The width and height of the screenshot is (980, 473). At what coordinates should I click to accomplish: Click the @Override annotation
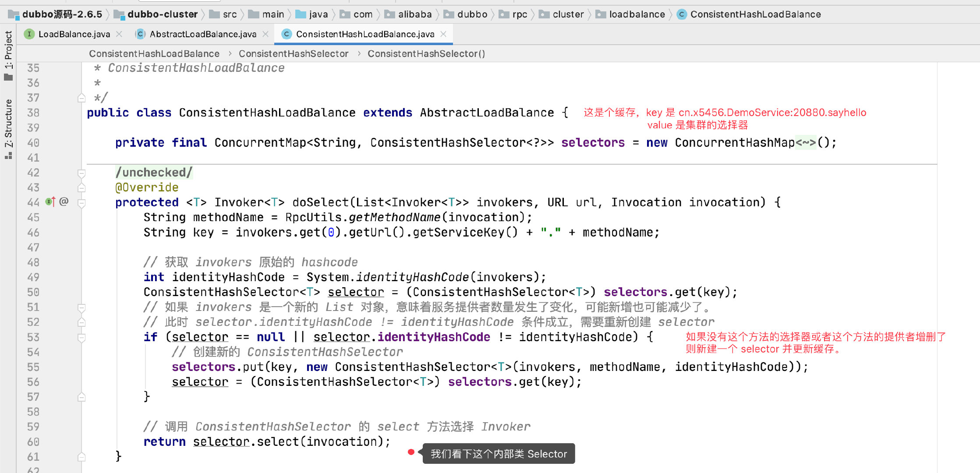[147, 187]
